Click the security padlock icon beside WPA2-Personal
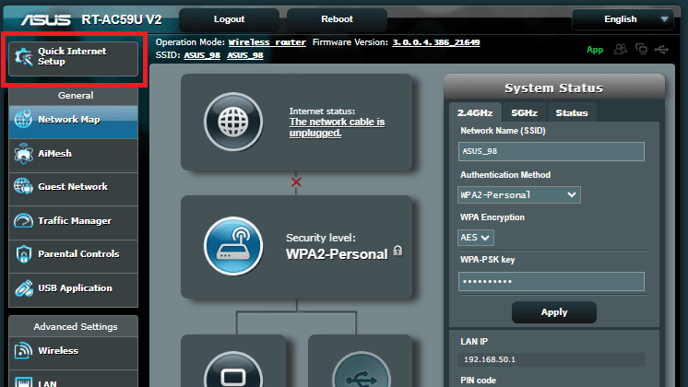This screenshot has height=387, width=688. (x=398, y=251)
